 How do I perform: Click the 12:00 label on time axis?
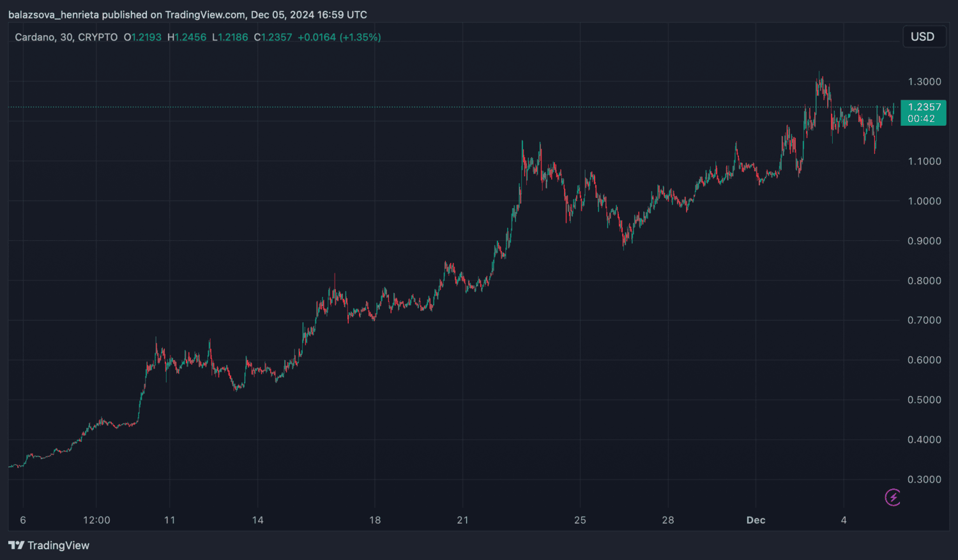click(96, 520)
